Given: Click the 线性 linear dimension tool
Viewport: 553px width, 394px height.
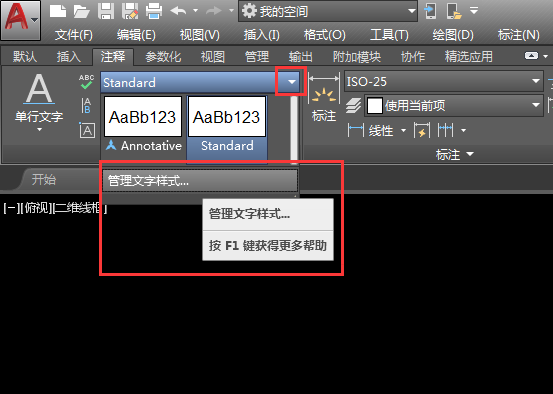Looking at the screenshot, I should point(370,131).
